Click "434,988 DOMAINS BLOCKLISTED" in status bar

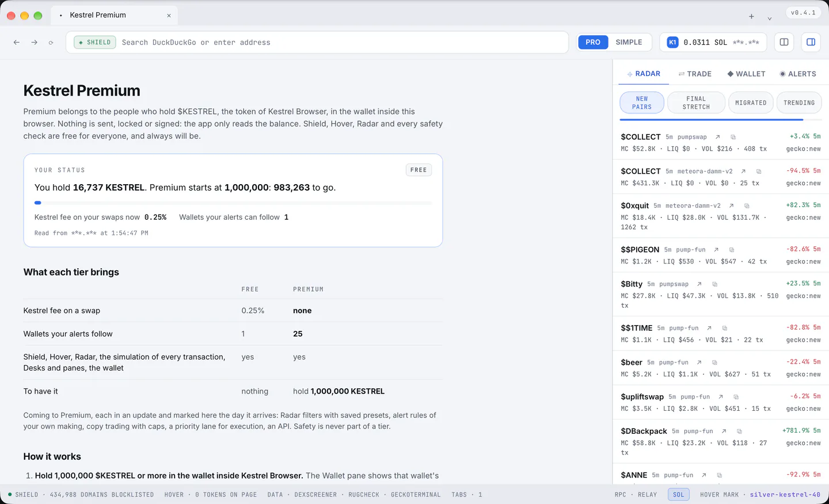(x=102, y=495)
